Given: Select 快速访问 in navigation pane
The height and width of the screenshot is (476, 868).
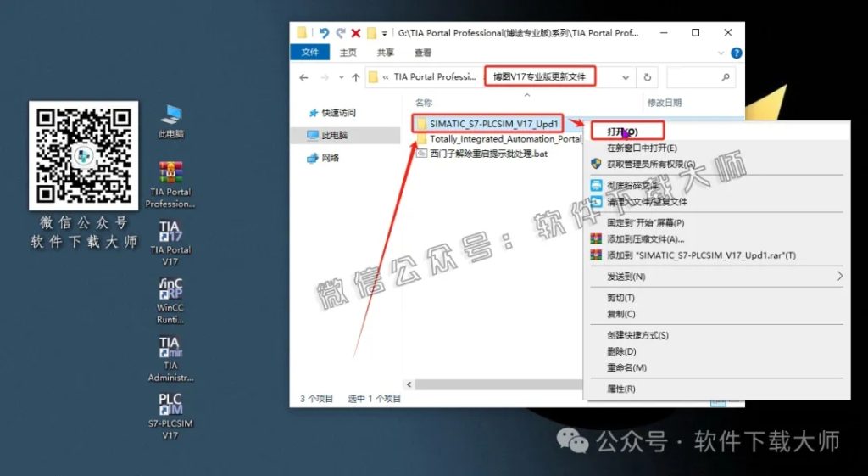Looking at the screenshot, I should pyautogui.click(x=339, y=113).
